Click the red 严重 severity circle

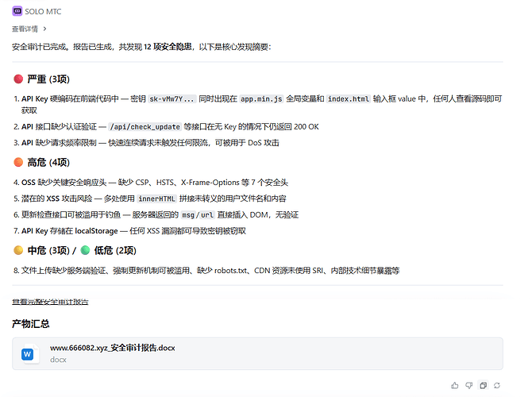pyautogui.click(x=18, y=79)
